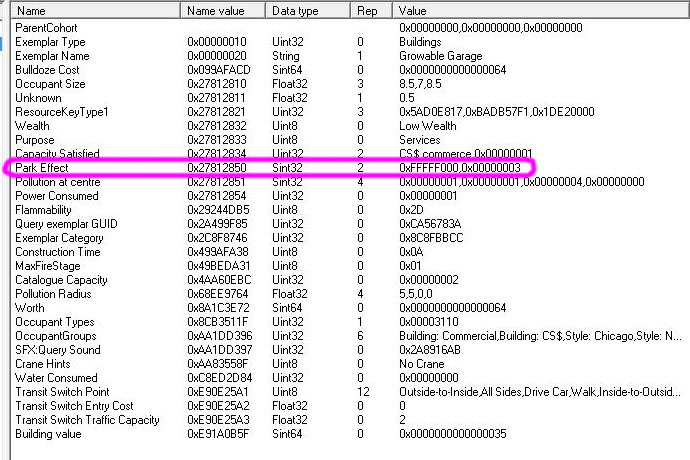
Task: Sort by the Data type column header
Action: [308, 11]
